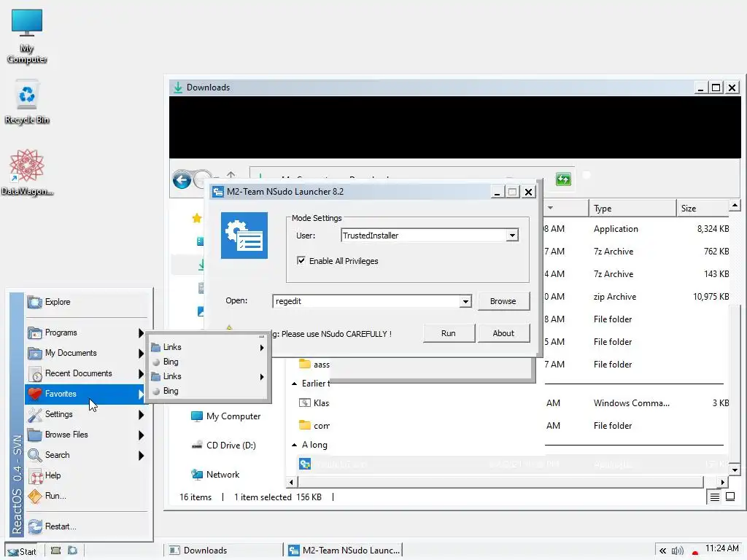Expand Browse Files in the Start menu
This screenshot has height=560, width=747.
[87, 435]
